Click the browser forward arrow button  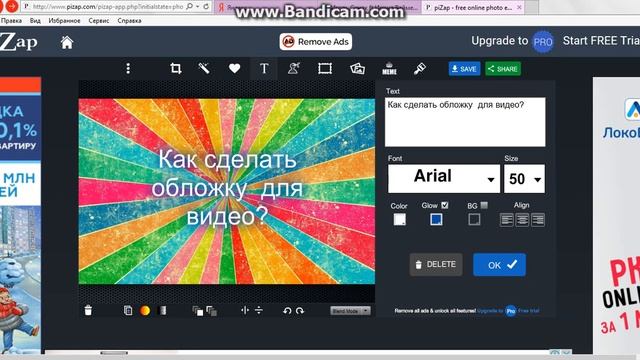(13, 6)
